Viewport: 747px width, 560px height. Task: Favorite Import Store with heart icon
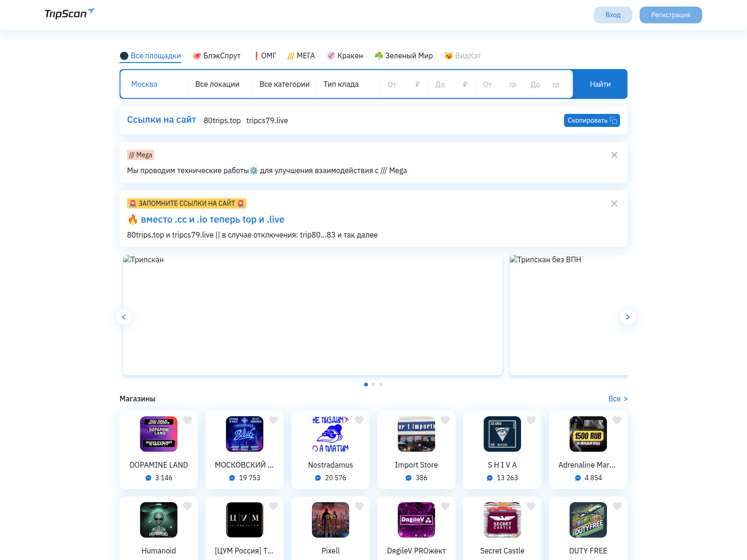click(x=445, y=420)
